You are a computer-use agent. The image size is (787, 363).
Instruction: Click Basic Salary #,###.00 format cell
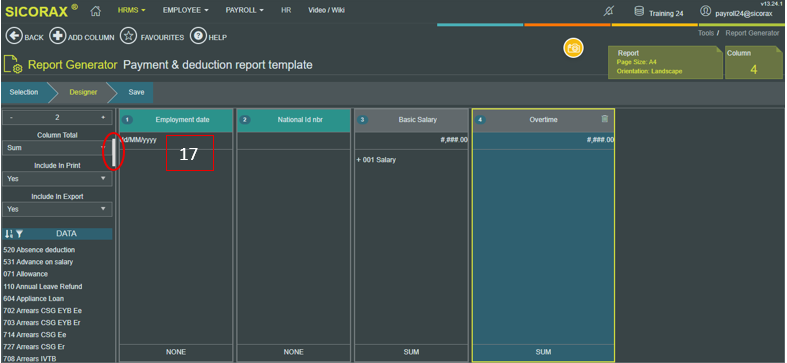pos(411,140)
